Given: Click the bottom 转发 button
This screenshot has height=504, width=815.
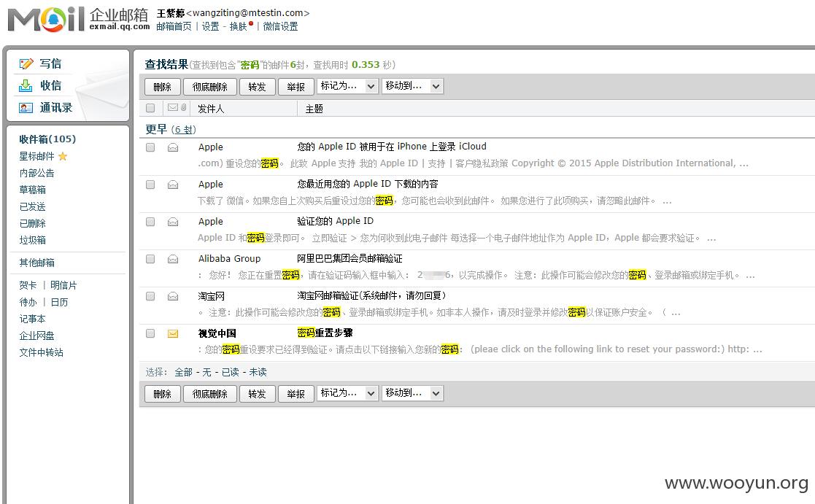Looking at the screenshot, I should (x=257, y=394).
